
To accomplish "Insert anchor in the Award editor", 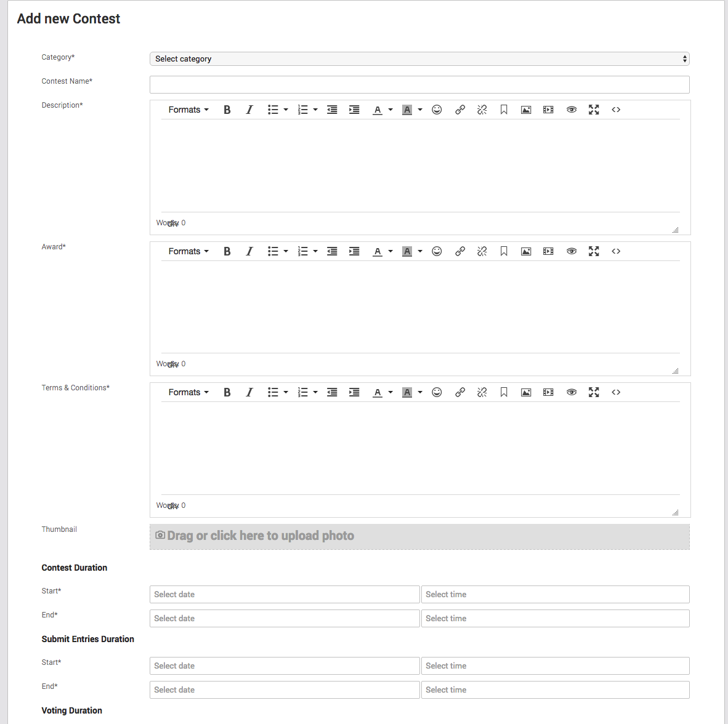I will 504,251.
